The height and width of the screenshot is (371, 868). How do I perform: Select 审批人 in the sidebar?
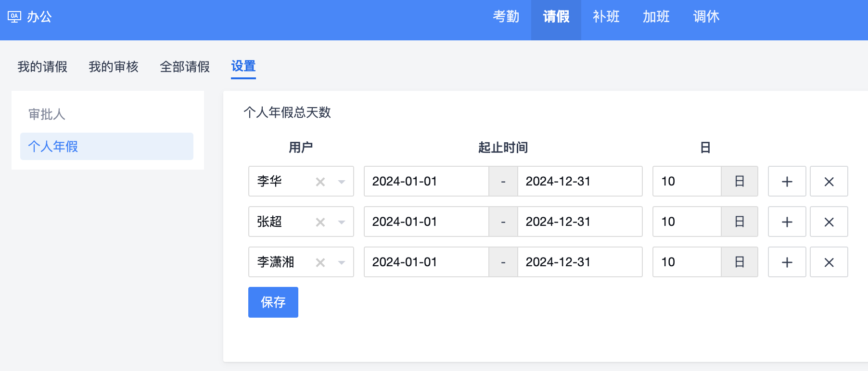click(x=47, y=114)
